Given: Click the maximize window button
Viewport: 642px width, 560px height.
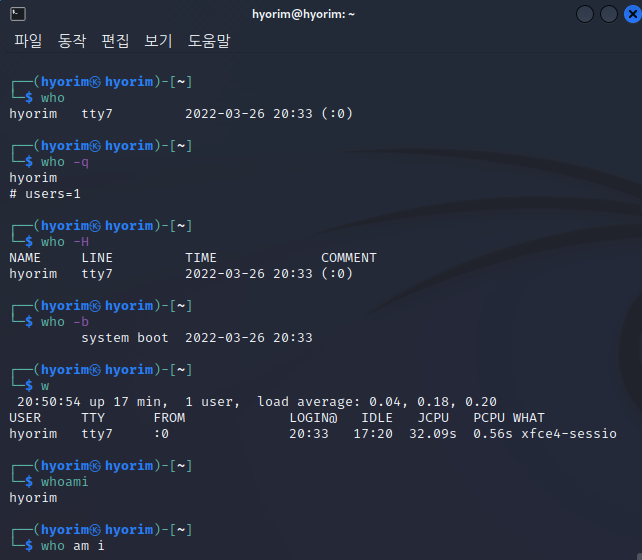Looking at the screenshot, I should click(x=608, y=14).
